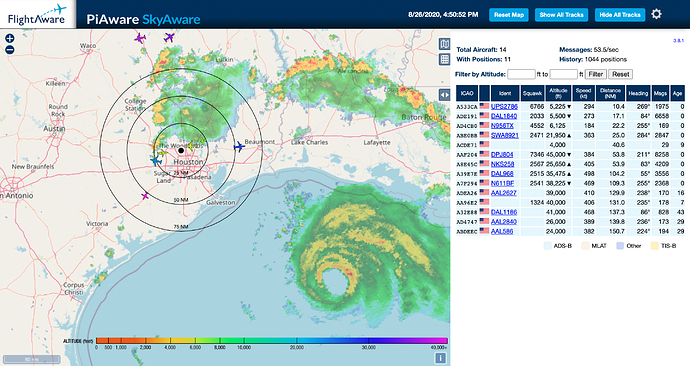
Task: Click Hide All Tracks button
Action: tap(620, 15)
